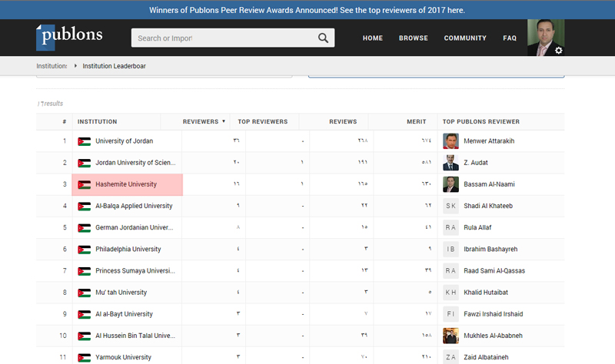The height and width of the screenshot is (364, 615).
Task: Click flag beside Mu'tah University
Action: coord(84,293)
